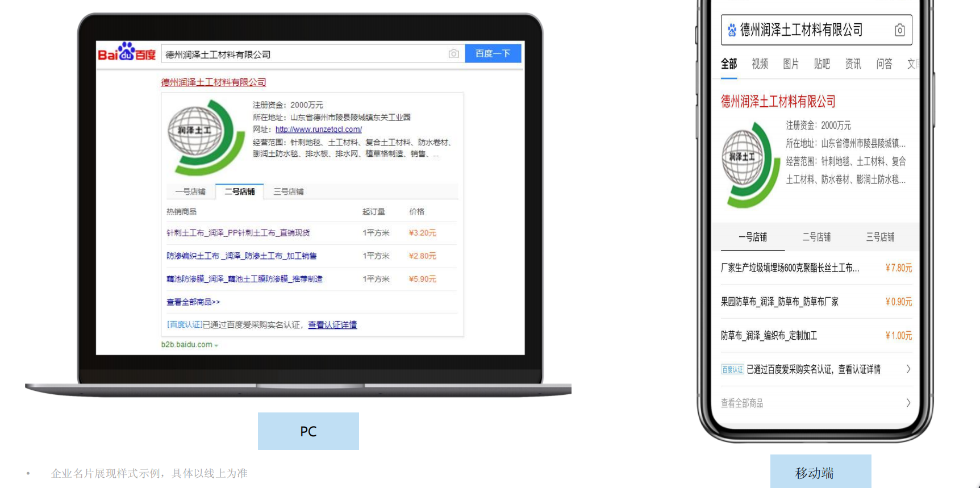
Task: Switch to 一号店铺 tab on PC
Action: coord(190,192)
